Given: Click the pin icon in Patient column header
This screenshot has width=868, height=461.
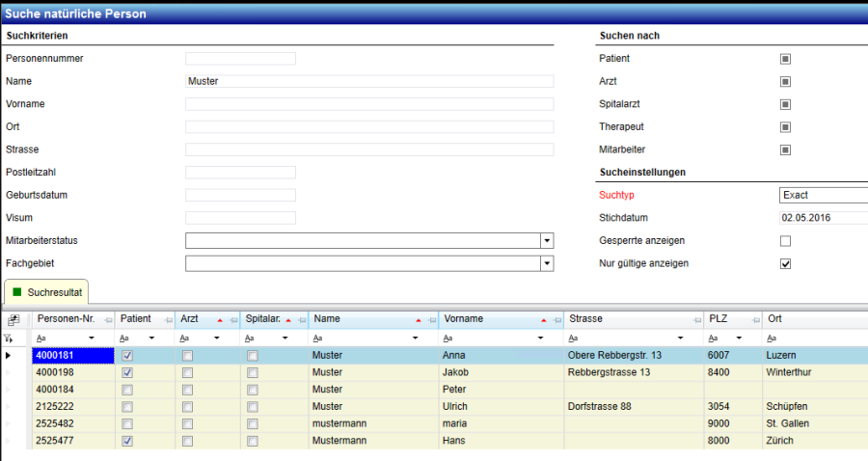Looking at the screenshot, I should tap(168, 319).
